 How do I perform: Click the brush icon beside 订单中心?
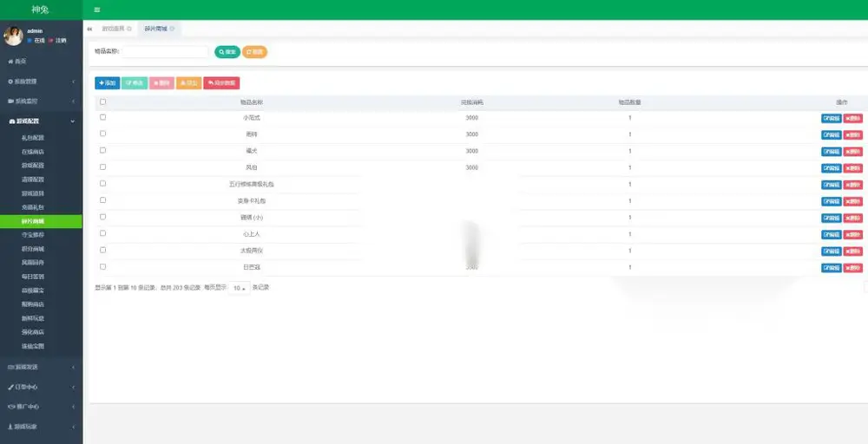click(x=10, y=387)
